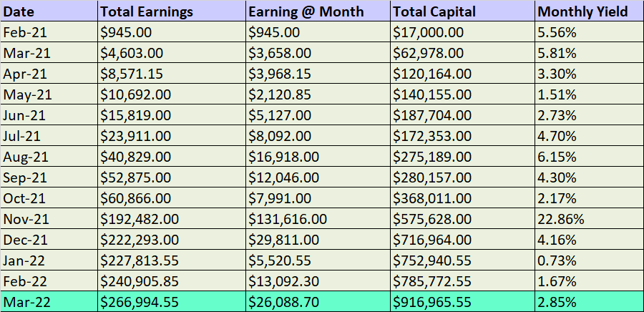Select the 6.15% monthly yield cell
This screenshot has height=312, width=644.
point(588,157)
